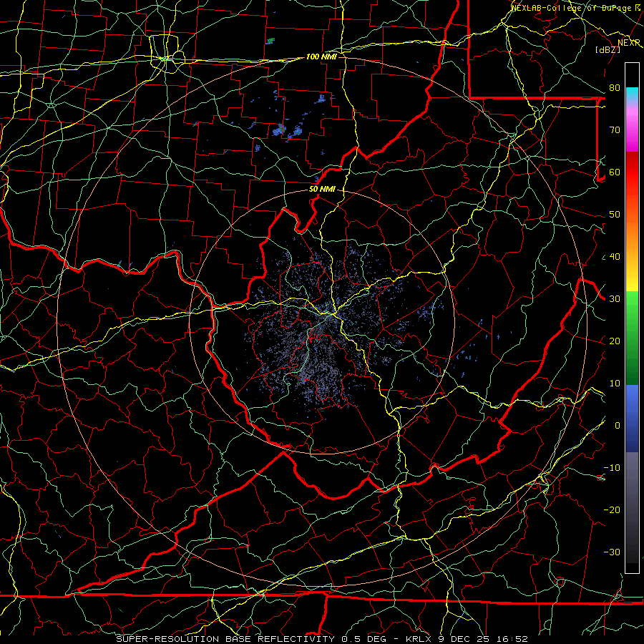Click the "NEXR" label above the dBZ legend

coord(629,43)
